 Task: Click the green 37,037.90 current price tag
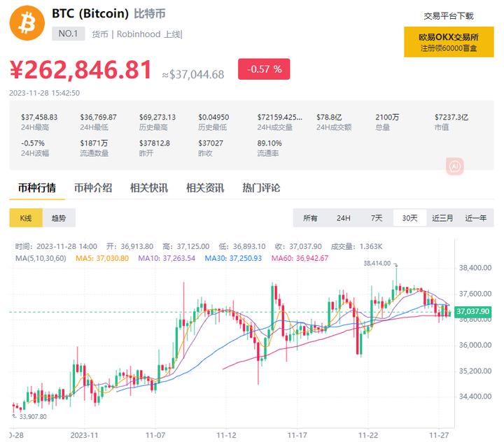tap(472, 311)
